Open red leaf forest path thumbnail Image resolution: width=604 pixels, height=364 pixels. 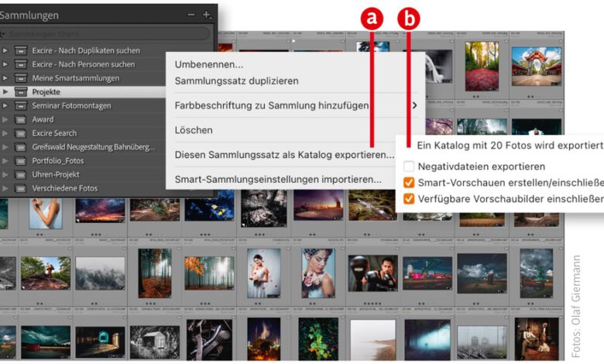(482, 67)
